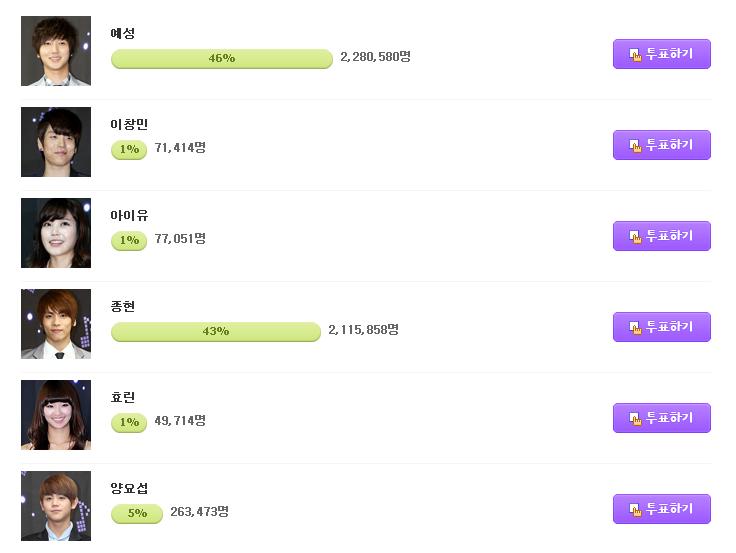The image size is (736, 553).
Task: Click 이창민's profile photo thumbnail
Action: click(x=56, y=142)
